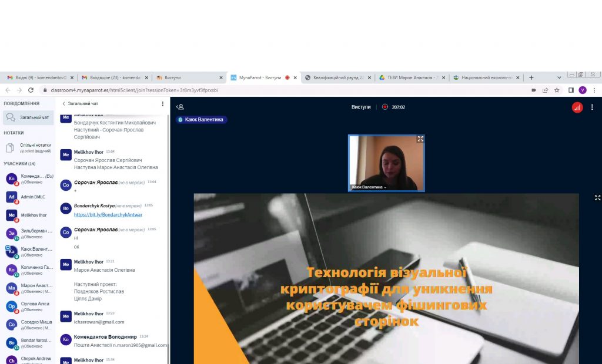
Task: Toggle the users list panel icon
Action: coord(180,107)
